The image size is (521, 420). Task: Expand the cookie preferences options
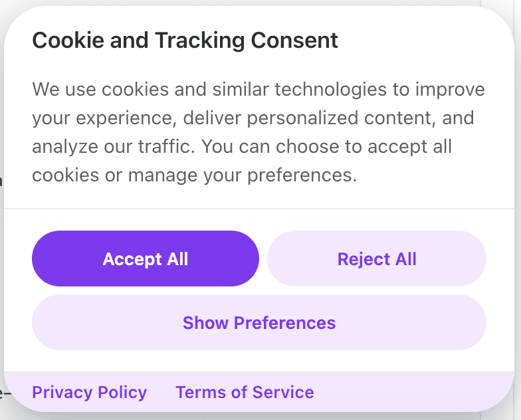(x=259, y=323)
